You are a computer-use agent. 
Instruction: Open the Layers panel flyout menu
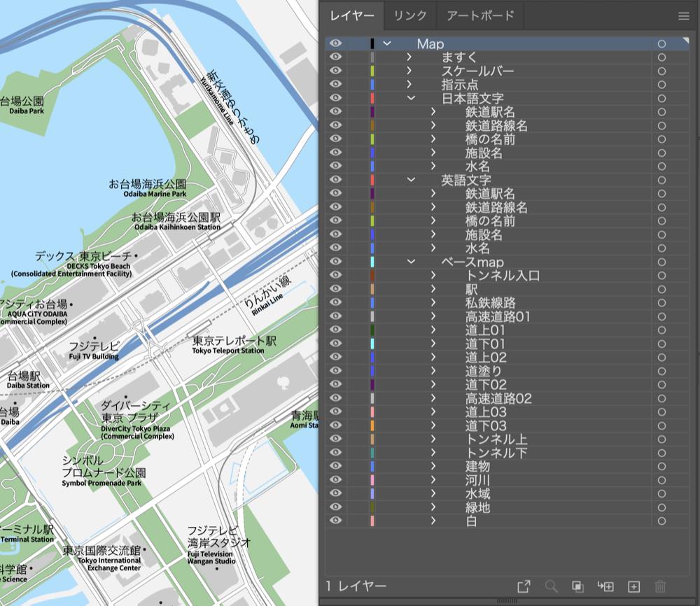684,15
